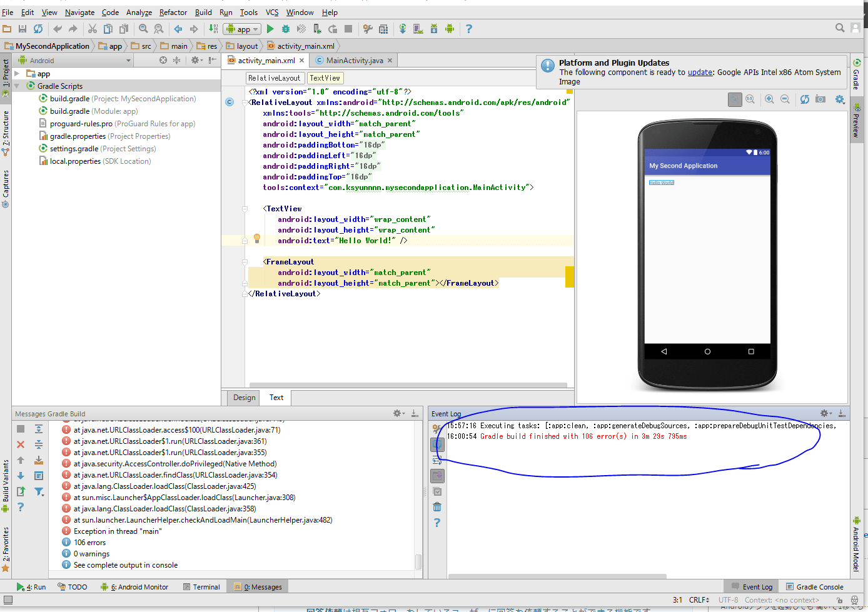Zoom out the layout preview
The width and height of the screenshot is (868, 612).
[x=785, y=99]
